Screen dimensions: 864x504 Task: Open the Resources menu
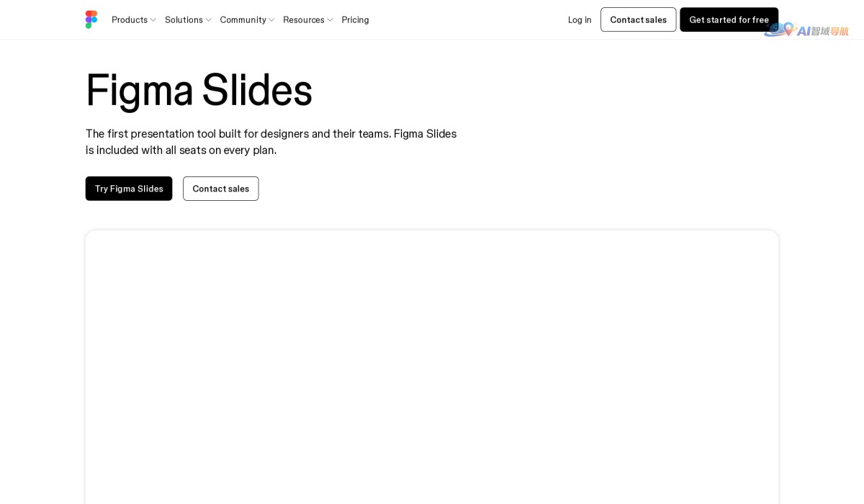pos(304,19)
